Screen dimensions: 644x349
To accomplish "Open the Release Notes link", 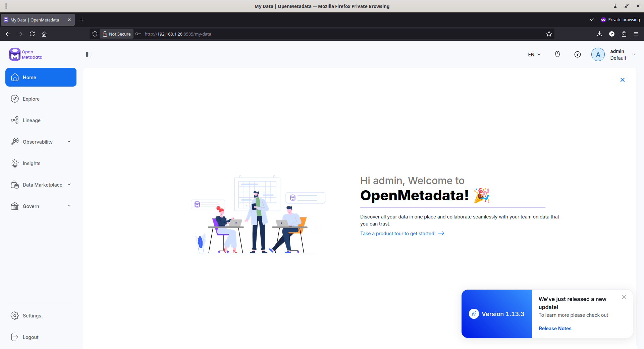I will tap(555, 329).
